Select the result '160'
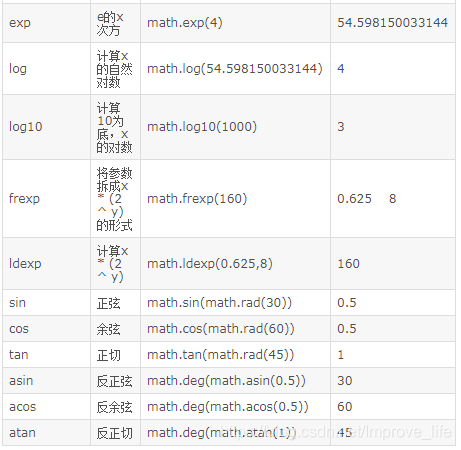The width and height of the screenshot is (461, 450). click(x=349, y=264)
